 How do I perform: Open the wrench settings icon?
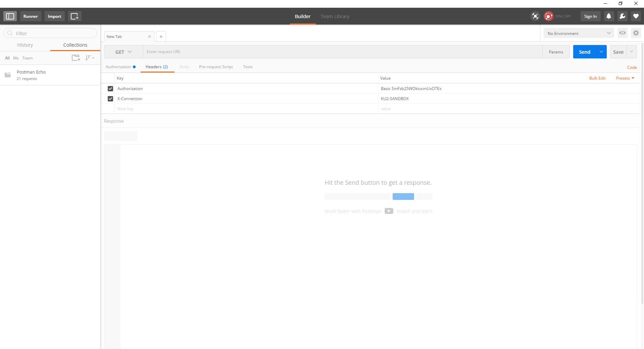click(622, 16)
